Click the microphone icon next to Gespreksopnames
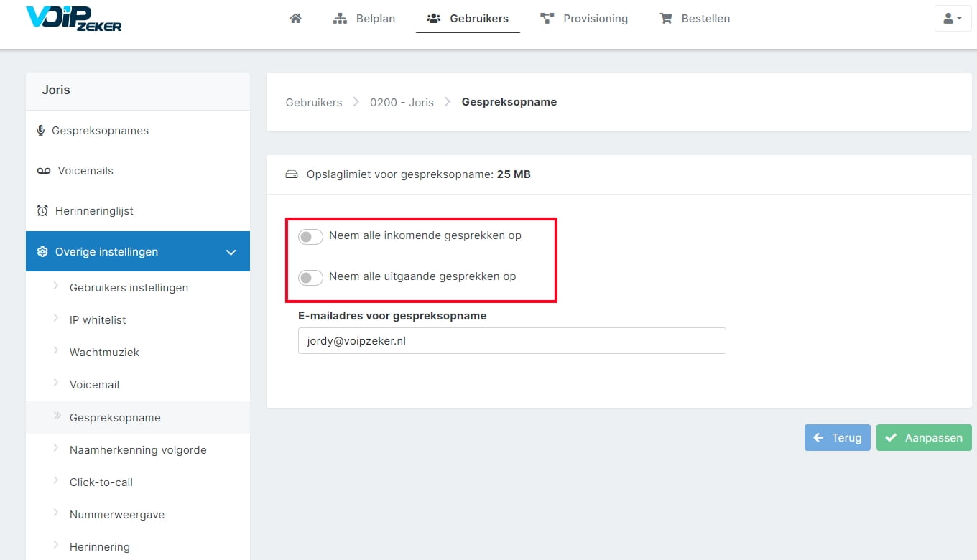This screenshot has width=977, height=560. pyautogui.click(x=41, y=131)
